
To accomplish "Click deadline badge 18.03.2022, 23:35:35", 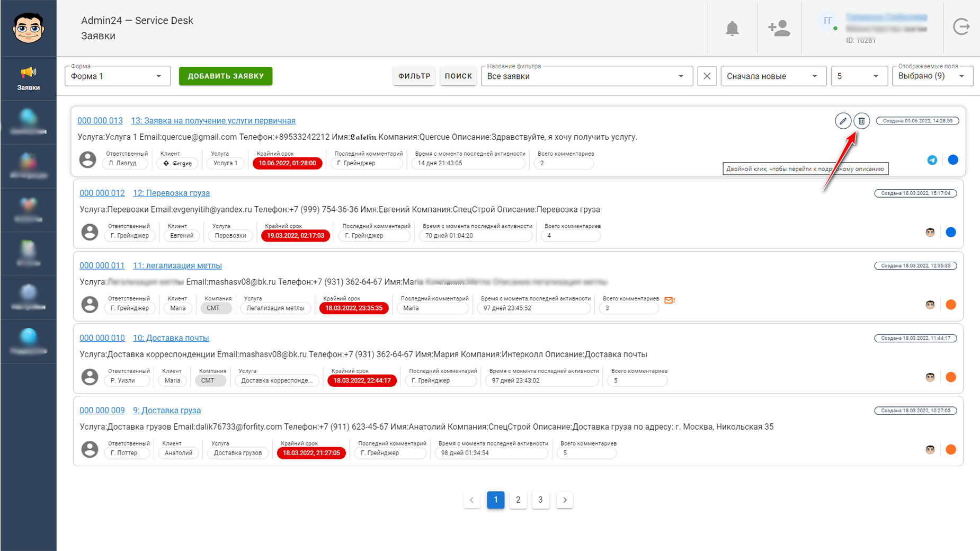I will click(x=354, y=308).
